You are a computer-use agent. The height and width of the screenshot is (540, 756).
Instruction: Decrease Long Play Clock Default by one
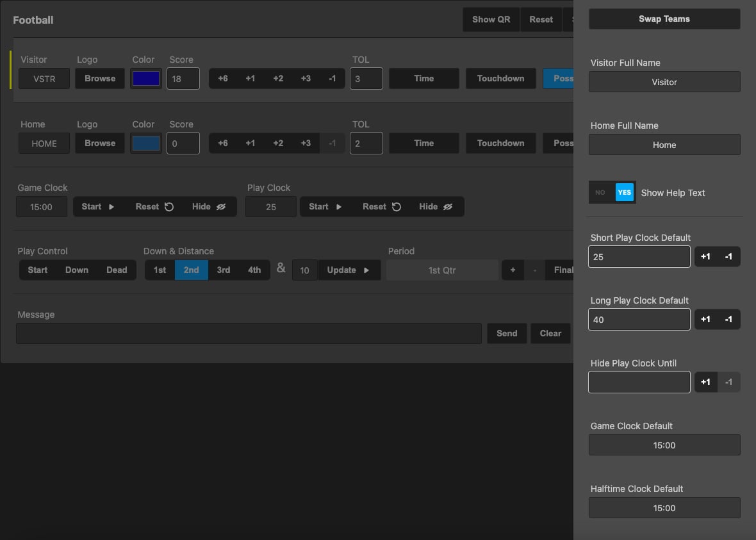tap(728, 319)
